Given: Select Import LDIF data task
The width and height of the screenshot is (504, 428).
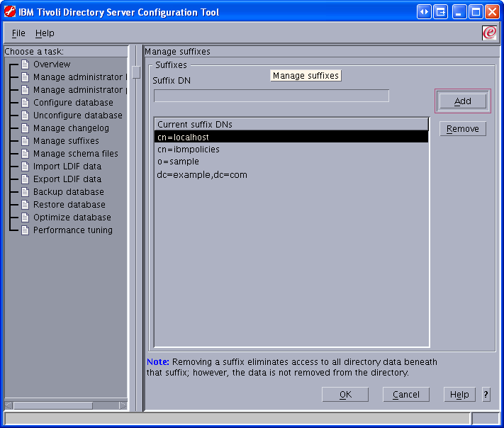Looking at the screenshot, I should (67, 167).
